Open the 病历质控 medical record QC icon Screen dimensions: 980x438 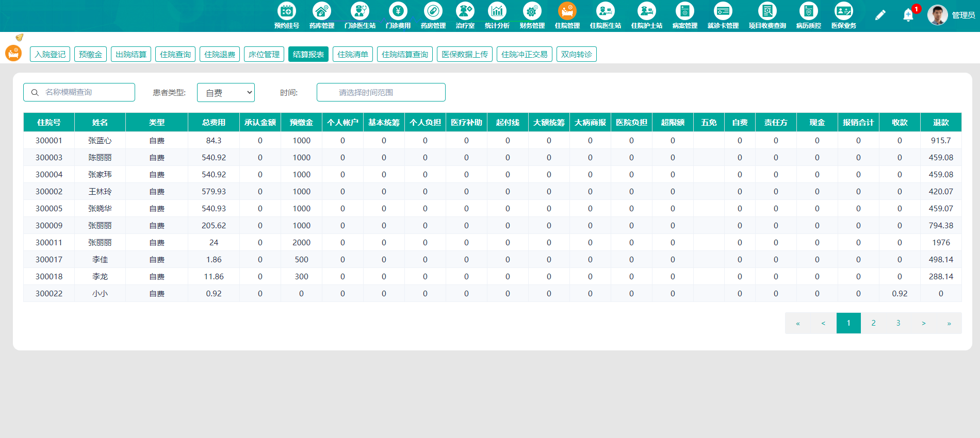pos(809,15)
